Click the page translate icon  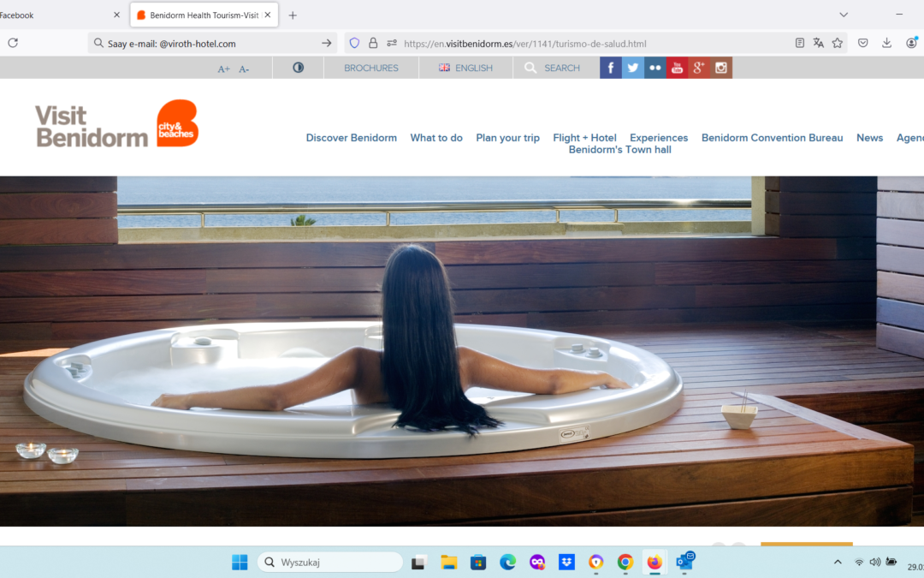[819, 43]
